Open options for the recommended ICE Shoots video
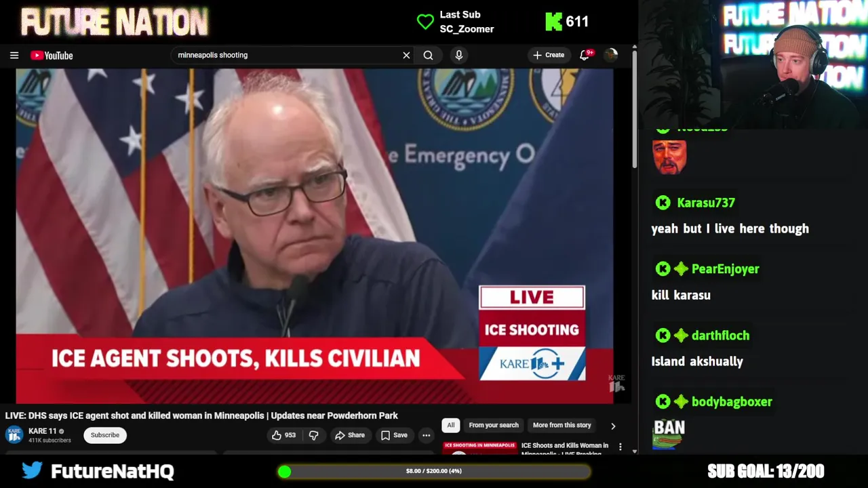 [x=620, y=447]
